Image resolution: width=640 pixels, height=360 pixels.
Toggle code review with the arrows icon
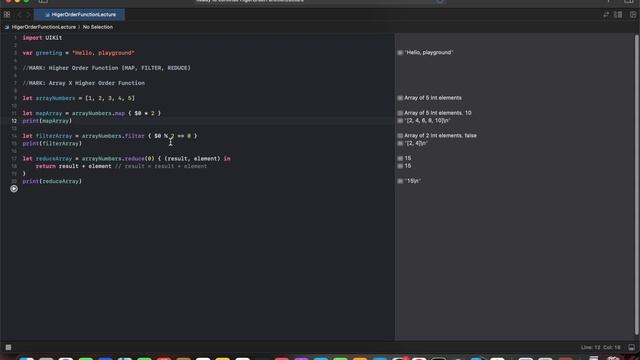(606, 15)
